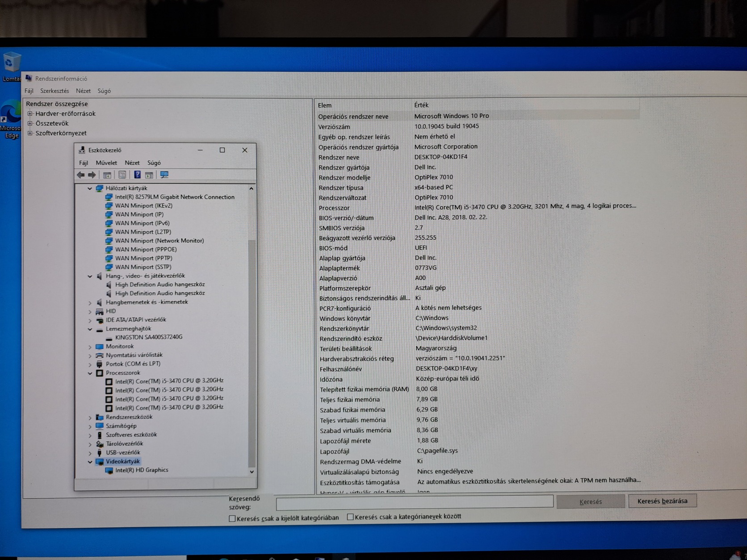Screen dimensions: 747x560
Task: Open Művelet menu in Eszközkezelő
Action: tap(106, 163)
